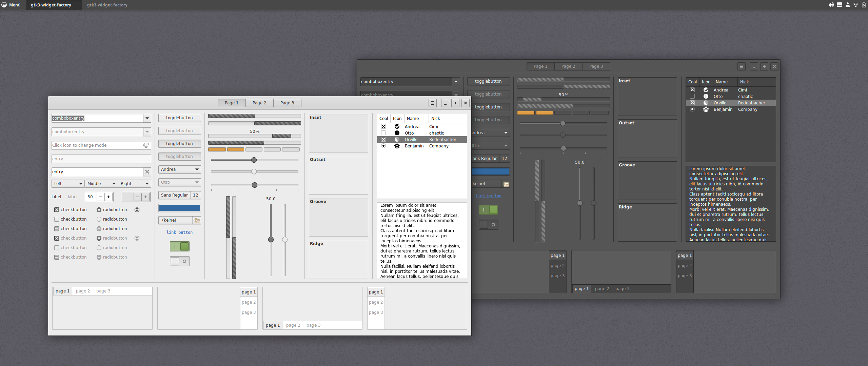868x366 pixels.
Task: Open the volume icon in the top panel
Action: (x=831, y=5)
